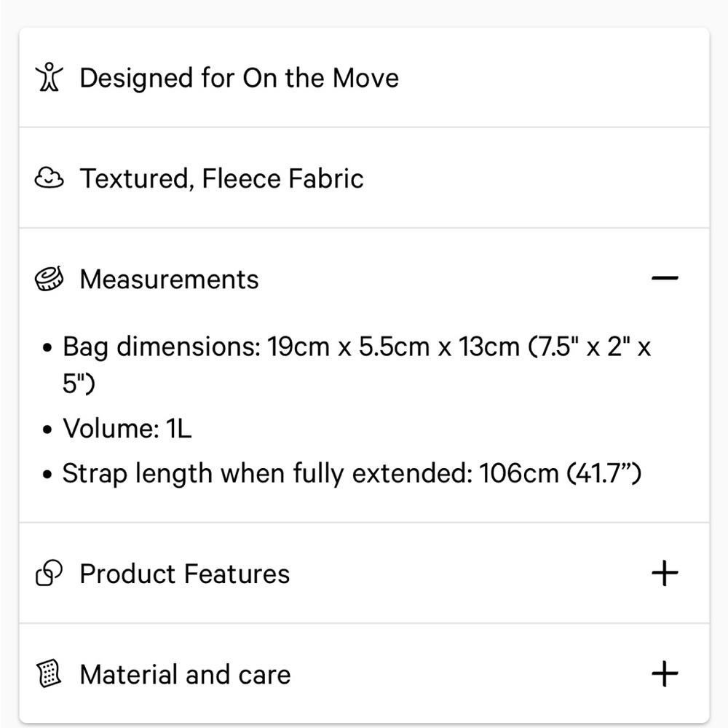Expand Material and care with the plus icon
The height and width of the screenshot is (728, 728).
pos(665,673)
